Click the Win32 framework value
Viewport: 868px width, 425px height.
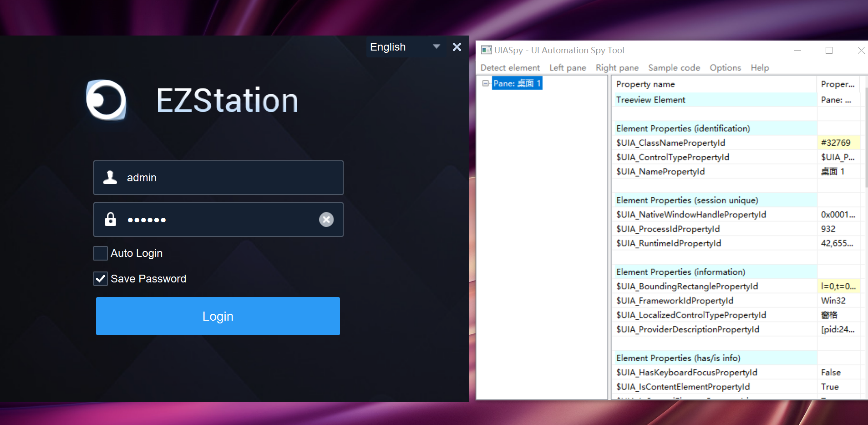[833, 301]
